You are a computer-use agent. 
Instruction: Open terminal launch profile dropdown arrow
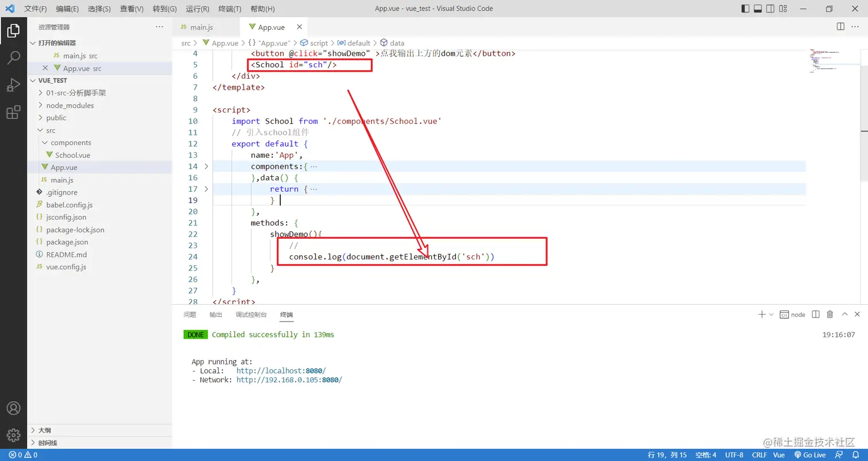pyautogui.click(x=771, y=315)
